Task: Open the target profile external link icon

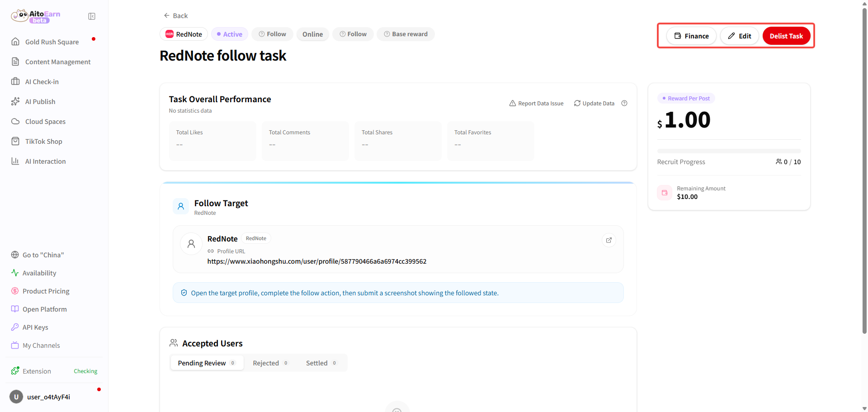Action: click(x=609, y=240)
